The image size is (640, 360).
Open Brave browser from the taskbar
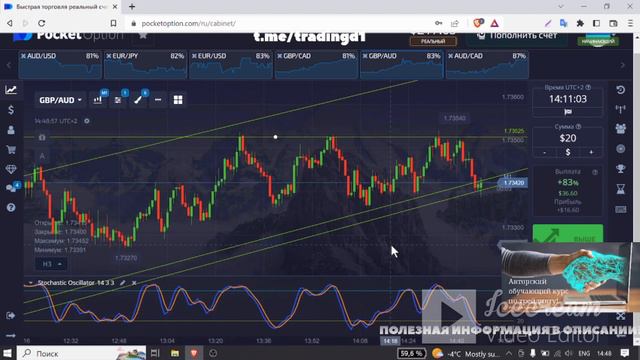pyautogui.click(x=194, y=353)
